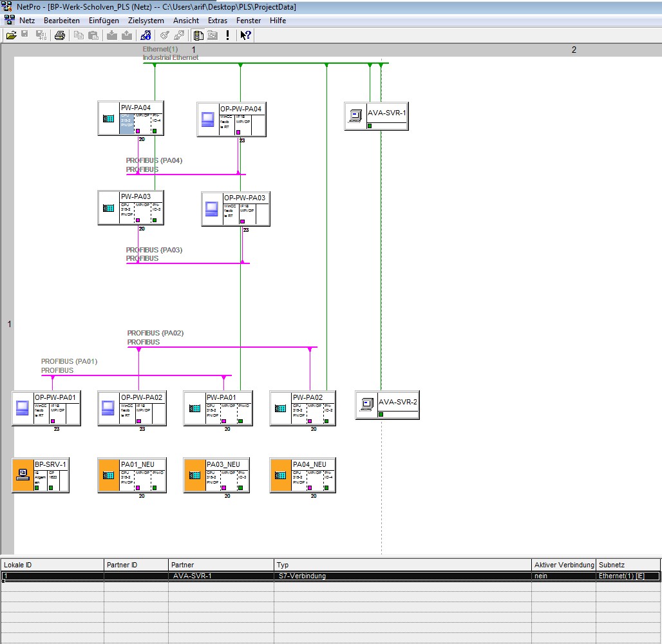Click the Subnetz column header

[x=628, y=565]
